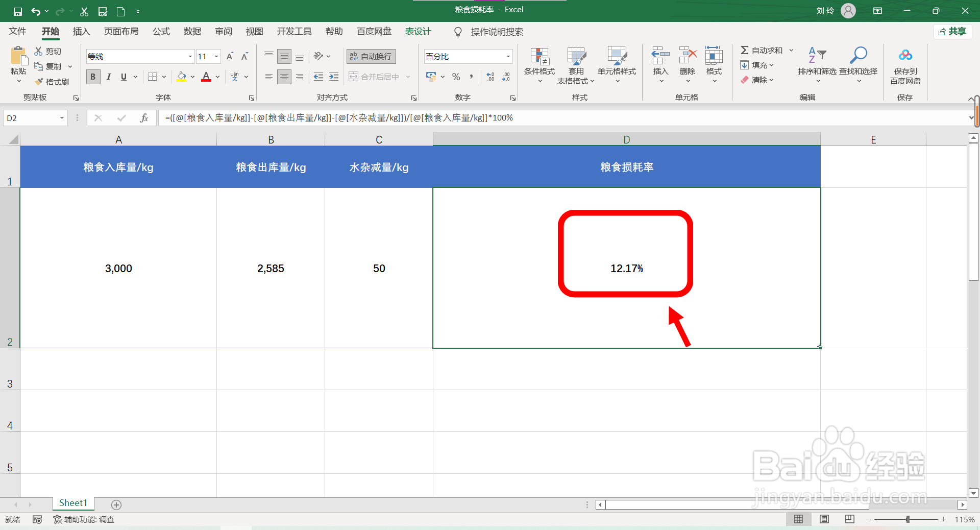The image size is (980, 530).
Task: Open the font size dropdown
Action: [216, 56]
